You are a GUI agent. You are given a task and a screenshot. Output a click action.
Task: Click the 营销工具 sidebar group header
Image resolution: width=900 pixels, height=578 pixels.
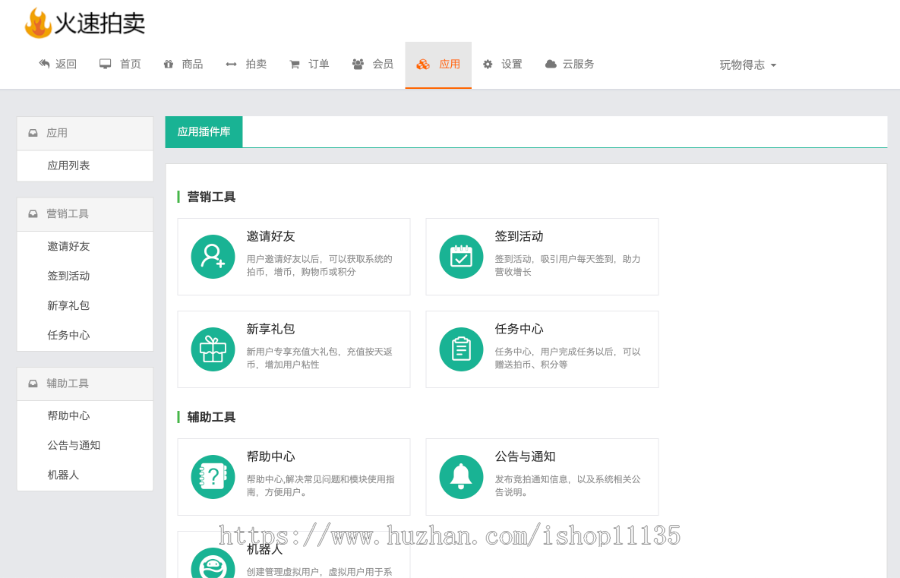[x=85, y=215]
